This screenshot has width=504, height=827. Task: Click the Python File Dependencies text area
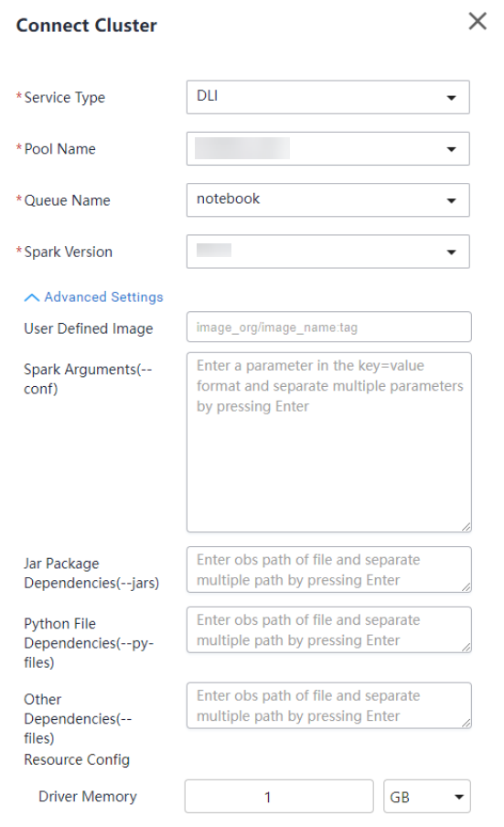(x=329, y=629)
